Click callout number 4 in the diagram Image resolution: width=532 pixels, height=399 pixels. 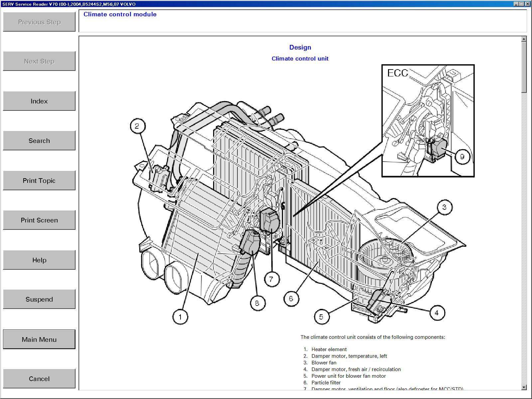click(437, 313)
